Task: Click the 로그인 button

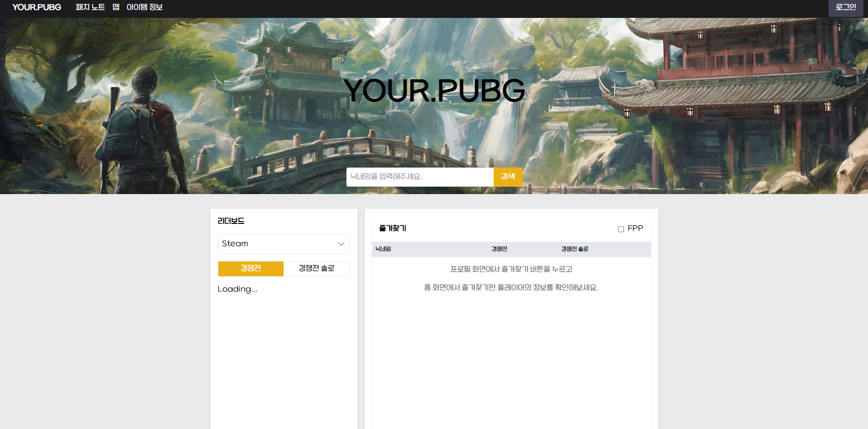Action: tap(845, 7)
